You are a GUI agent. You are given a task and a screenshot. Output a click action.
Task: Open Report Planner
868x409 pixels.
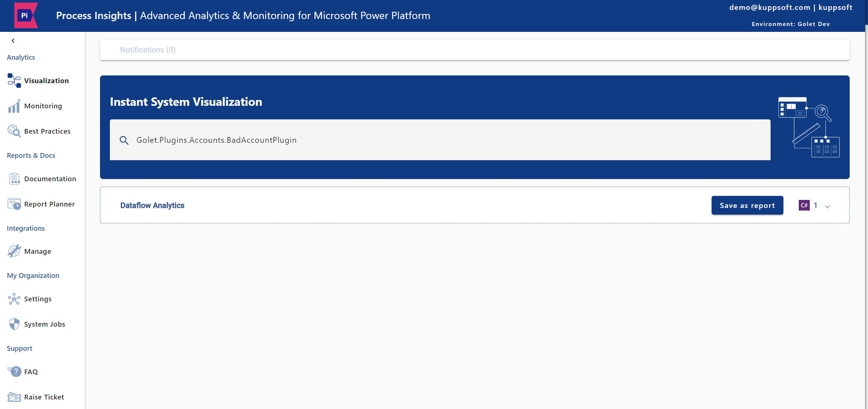49,204
